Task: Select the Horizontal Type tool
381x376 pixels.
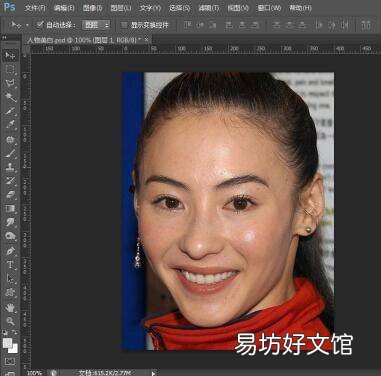Action: pyautogui.click(x=10, y=265)
